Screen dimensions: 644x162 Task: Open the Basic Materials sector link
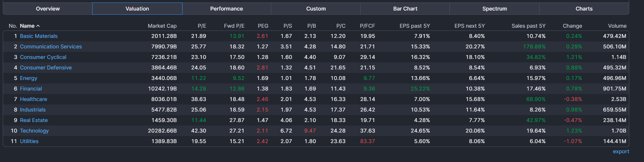coord(39,36)
